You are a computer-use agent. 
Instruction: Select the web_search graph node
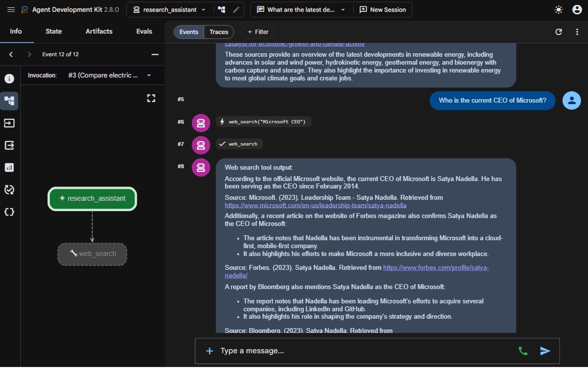click(92, 254)
